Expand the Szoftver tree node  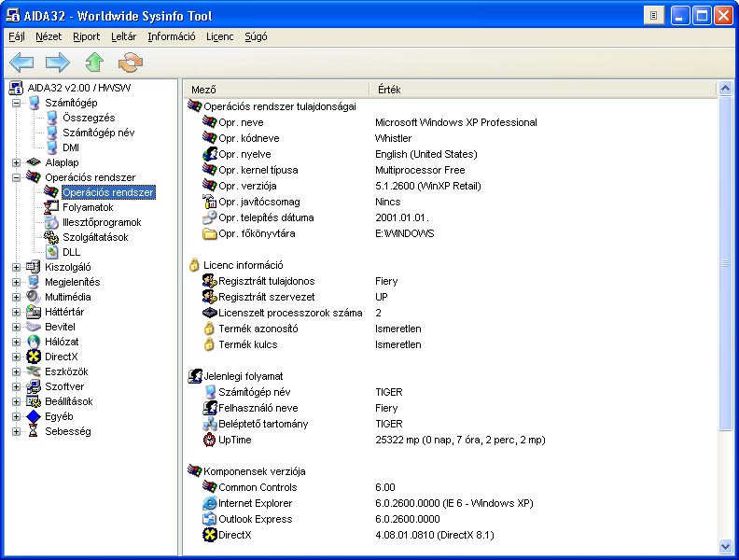[16, 387]
